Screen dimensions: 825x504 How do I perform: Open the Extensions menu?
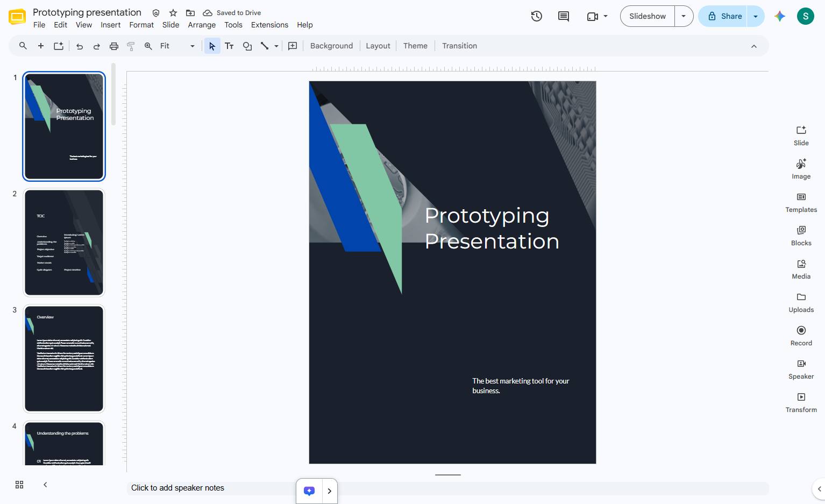coord(269,25)
